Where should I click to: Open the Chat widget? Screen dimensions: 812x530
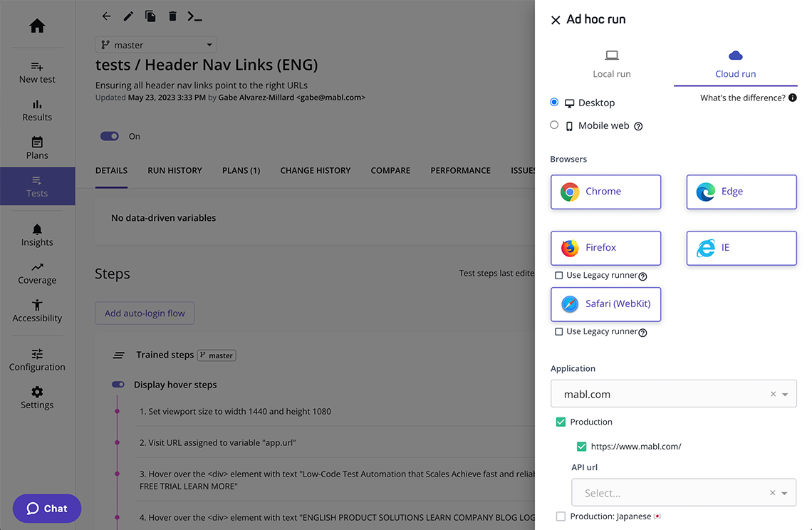(46, 508)
